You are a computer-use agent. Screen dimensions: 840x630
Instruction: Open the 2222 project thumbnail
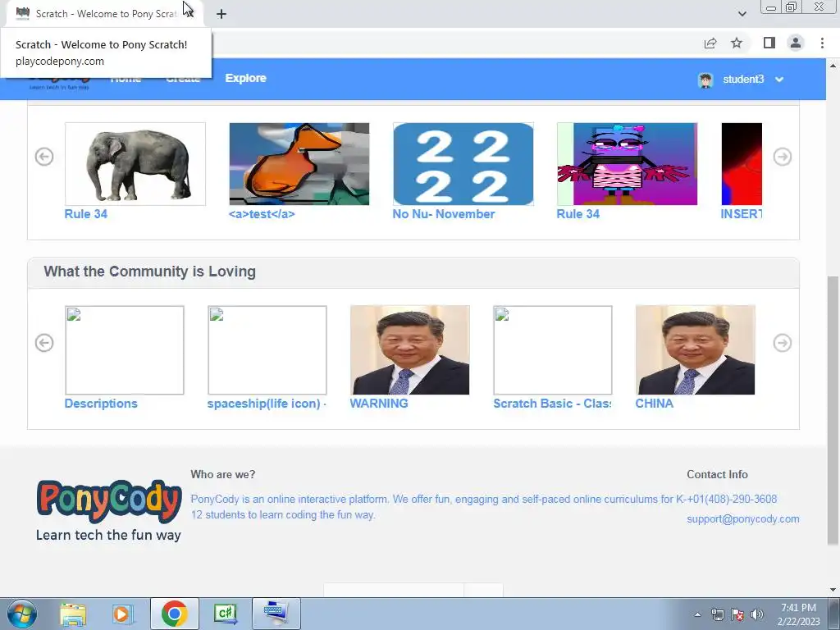click(463, 164)
